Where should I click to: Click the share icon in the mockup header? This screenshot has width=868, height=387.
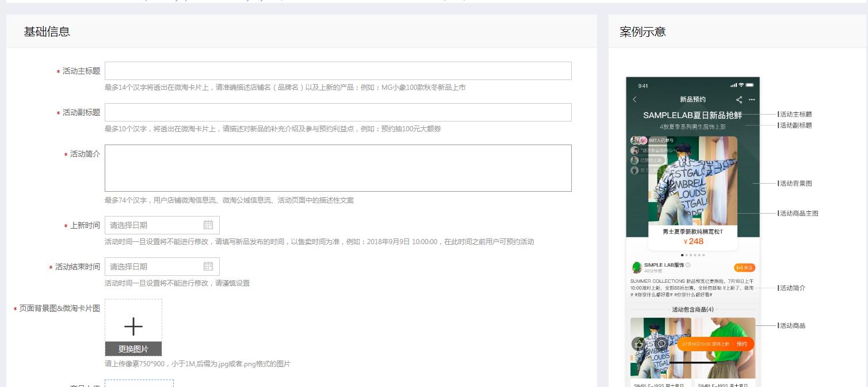(x=740, y=100)
